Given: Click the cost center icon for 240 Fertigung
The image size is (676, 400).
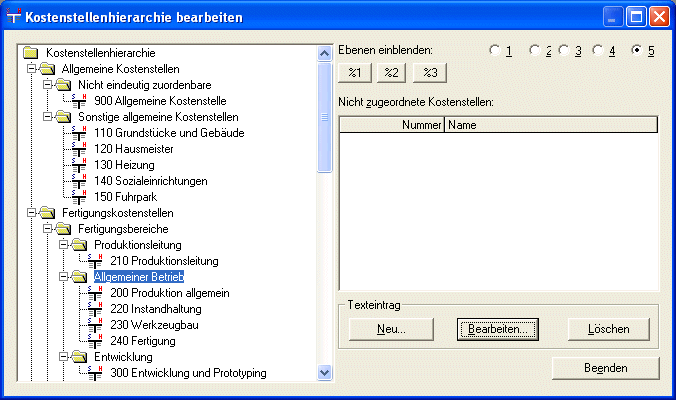Looking at the screenshot, I should 95,341.
